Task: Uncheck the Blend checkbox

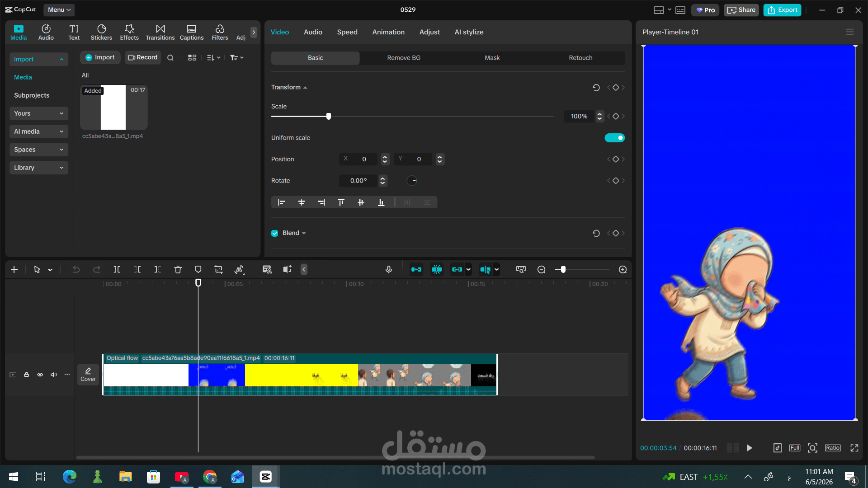Action: [275, 233]
